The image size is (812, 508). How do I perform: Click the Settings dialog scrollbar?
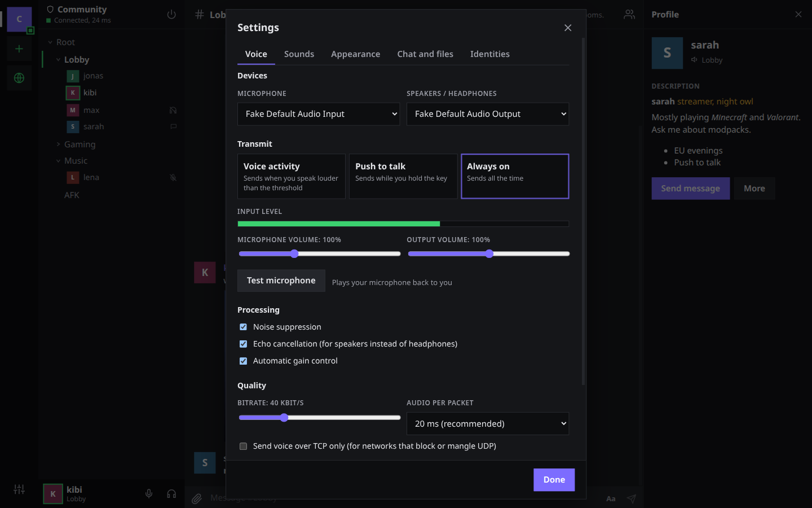pos(583,212)
